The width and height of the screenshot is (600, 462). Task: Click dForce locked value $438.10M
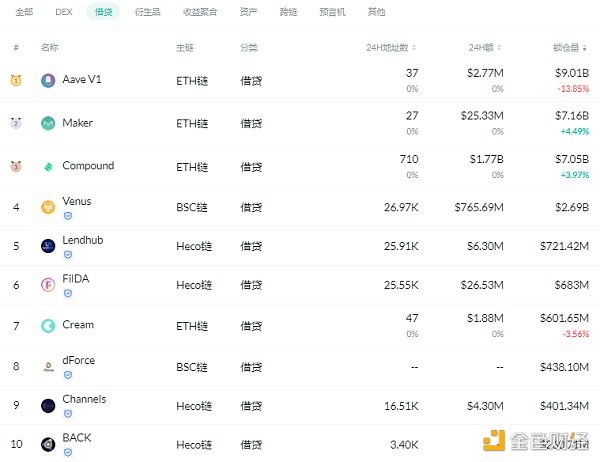[564, 367]
